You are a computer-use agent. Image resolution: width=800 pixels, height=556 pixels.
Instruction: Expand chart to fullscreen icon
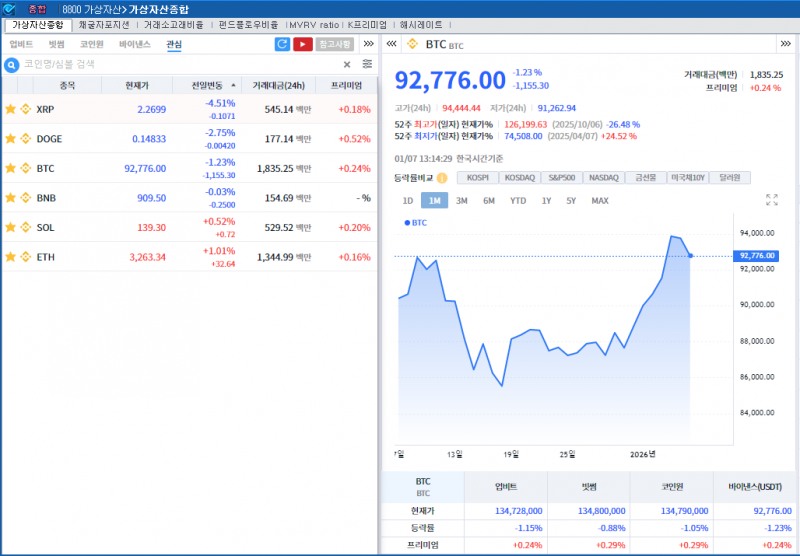[772, 199]
